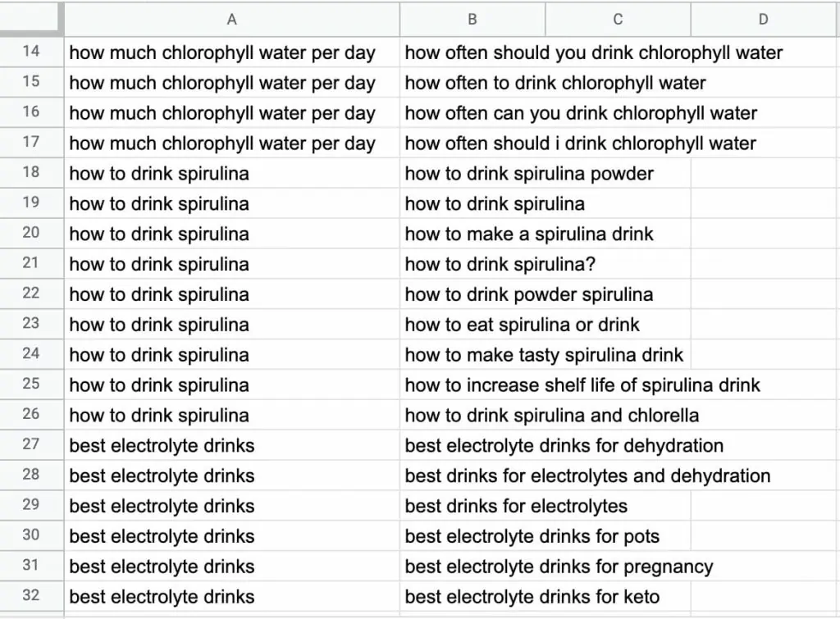Select row 23 header
The image size is (840, 619).
31,323
